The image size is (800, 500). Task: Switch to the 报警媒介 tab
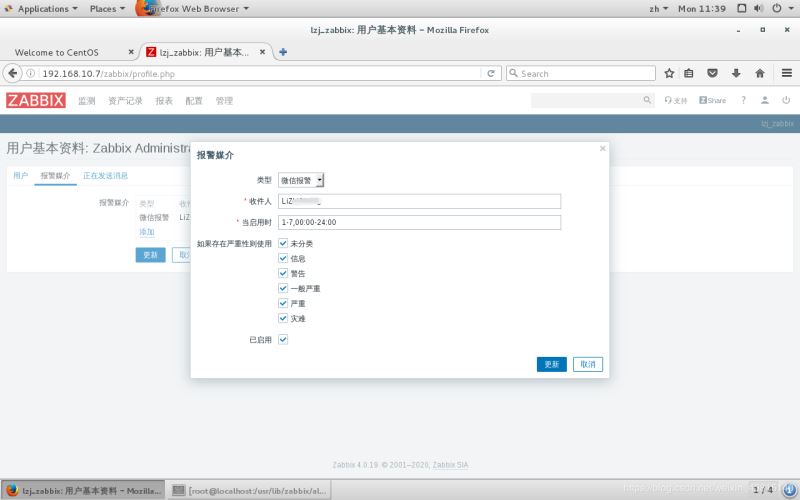(x=55, y=176)
